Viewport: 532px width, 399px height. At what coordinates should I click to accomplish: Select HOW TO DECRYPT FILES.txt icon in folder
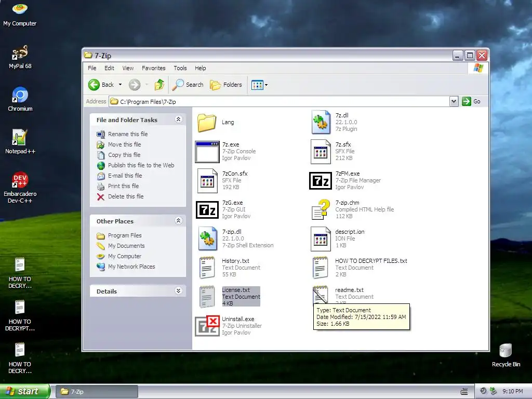[x=320, y=268]
